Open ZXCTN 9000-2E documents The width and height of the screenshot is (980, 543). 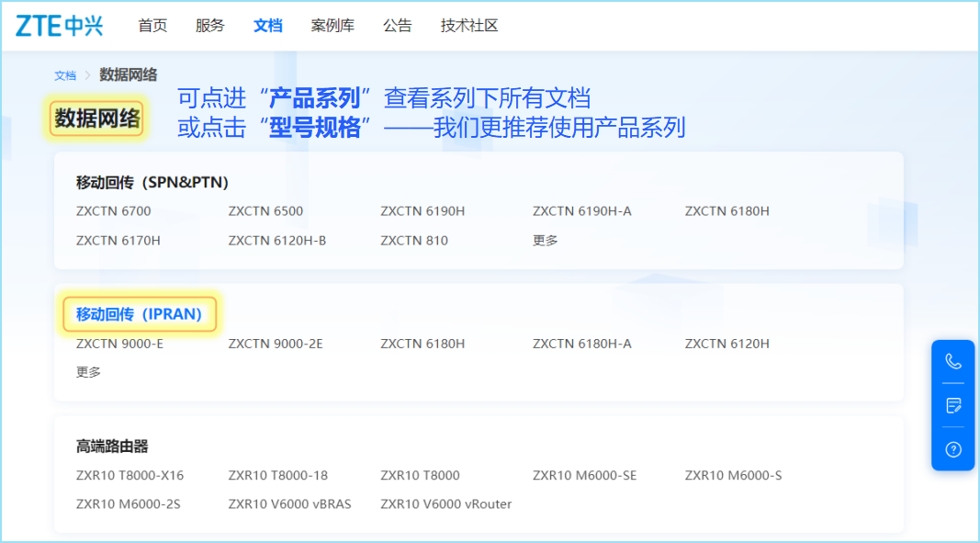tap(276, 344)
